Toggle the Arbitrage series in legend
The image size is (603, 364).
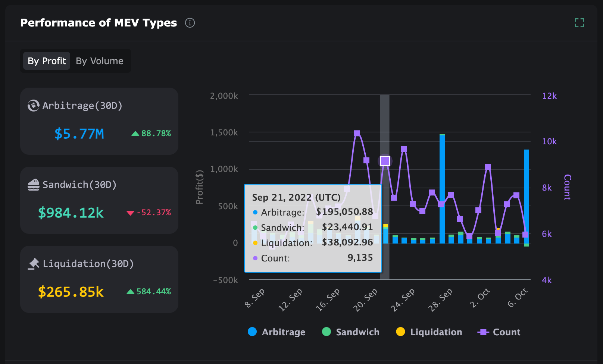276,332
